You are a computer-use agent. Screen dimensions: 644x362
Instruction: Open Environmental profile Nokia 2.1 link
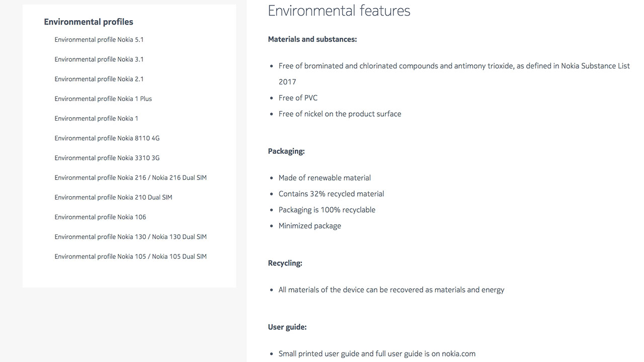point(99,79)
